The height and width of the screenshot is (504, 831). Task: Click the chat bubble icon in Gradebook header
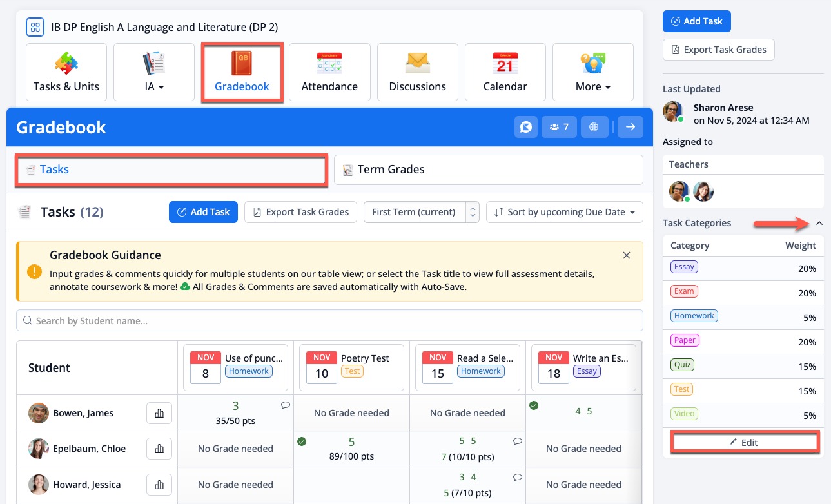click(526, 127)
